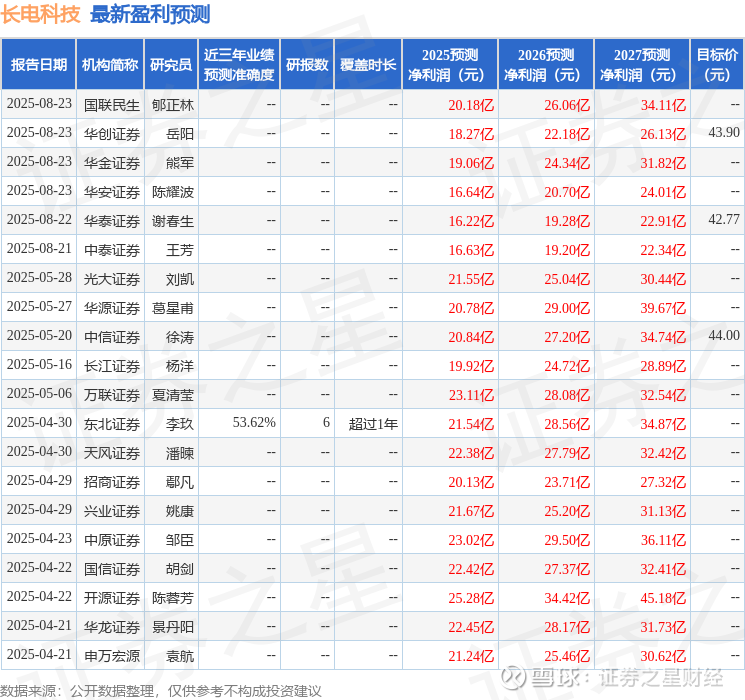This screenshot has width=745, height=700.
Task: Click the 53.62% accuracy value
Action: [254, 422]
